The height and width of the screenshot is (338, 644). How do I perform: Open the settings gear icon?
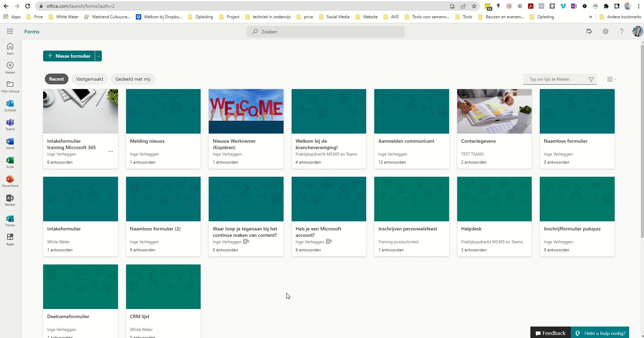606,31
